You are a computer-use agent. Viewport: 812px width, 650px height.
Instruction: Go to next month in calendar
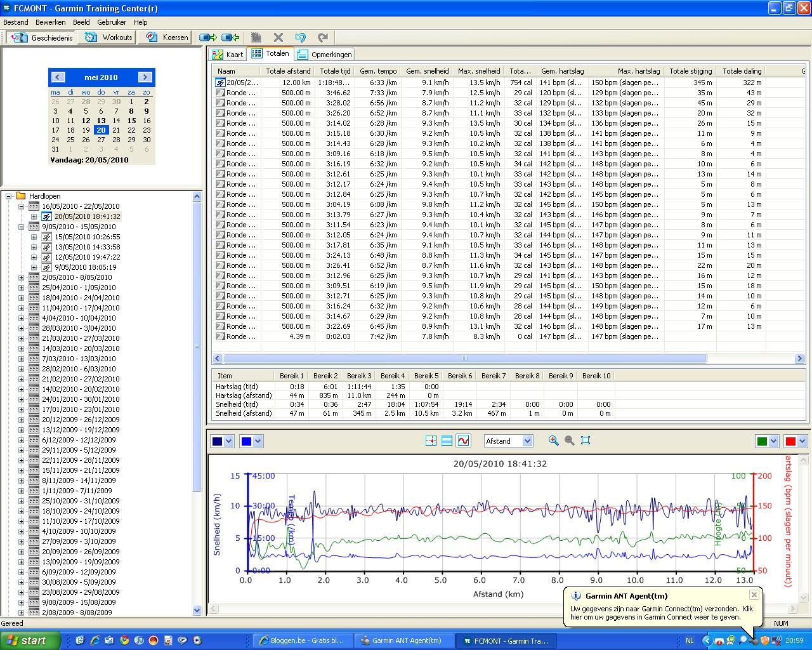(145, 77)
